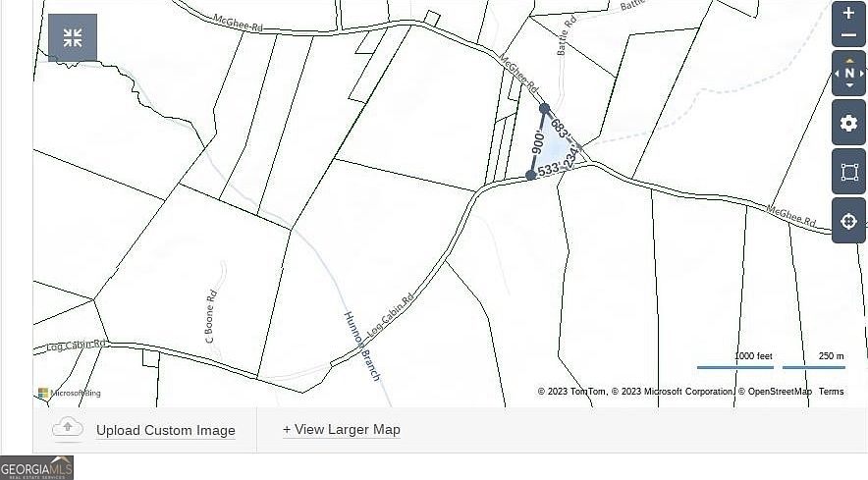Zoom out with the minus button
Viewport: 868px width, 480px height.
click(x=848, y=35)
